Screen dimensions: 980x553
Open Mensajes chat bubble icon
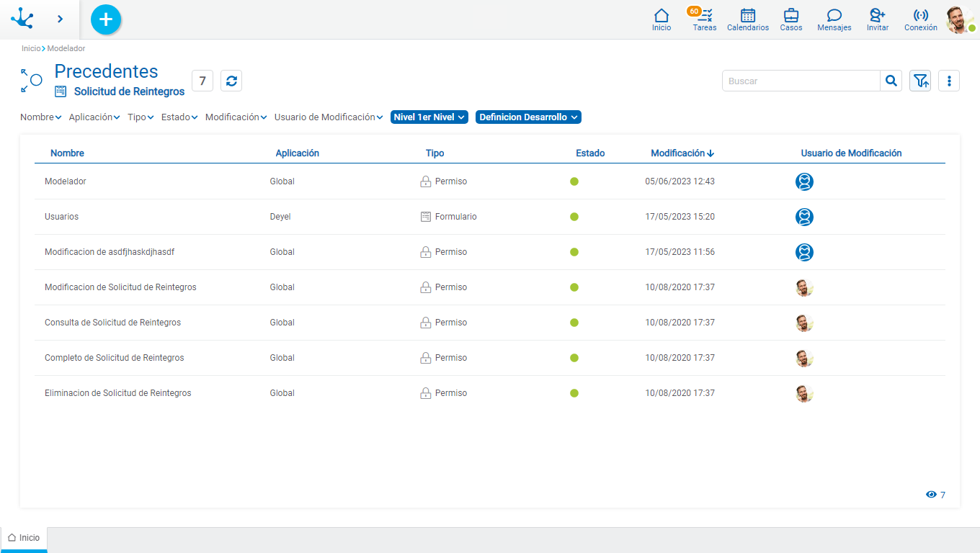point(834,19)
